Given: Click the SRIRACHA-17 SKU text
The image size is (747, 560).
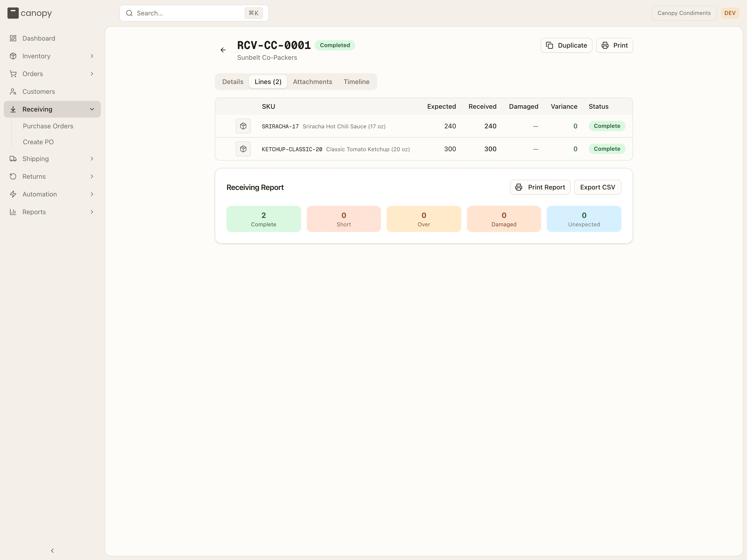Looking at the screenshot, I should click(x=280, y=126).
